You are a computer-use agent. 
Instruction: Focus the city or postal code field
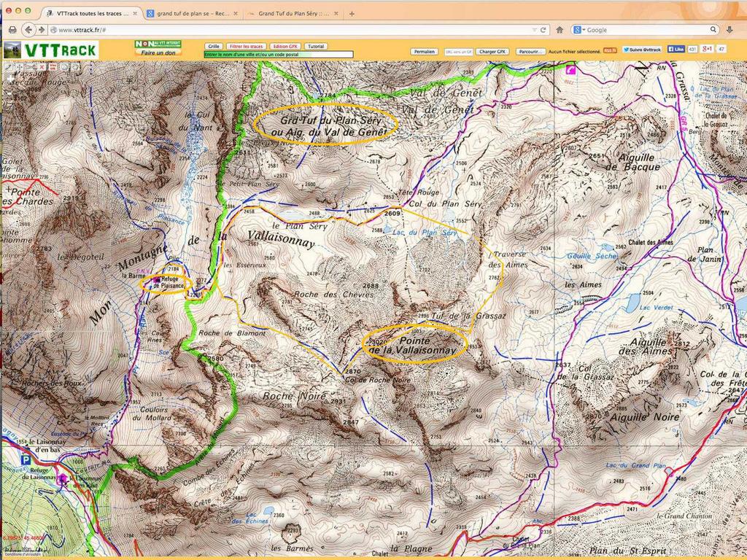278,54
